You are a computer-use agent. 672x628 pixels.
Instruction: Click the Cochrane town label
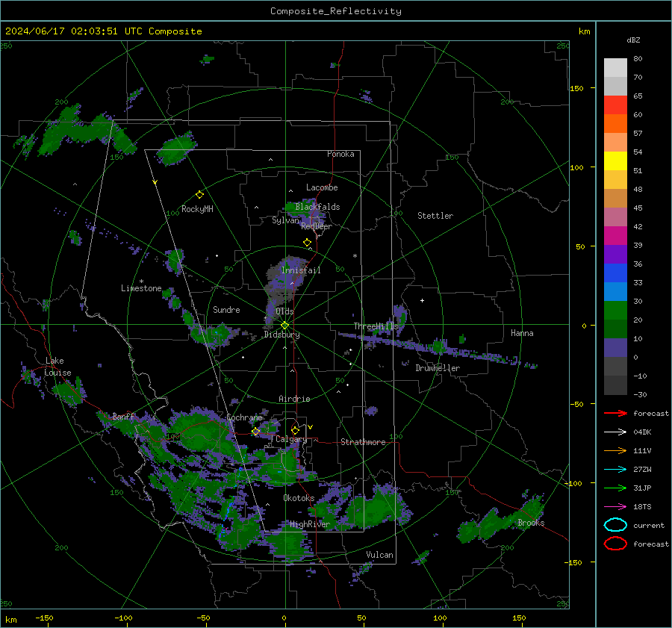click(244, 417)
